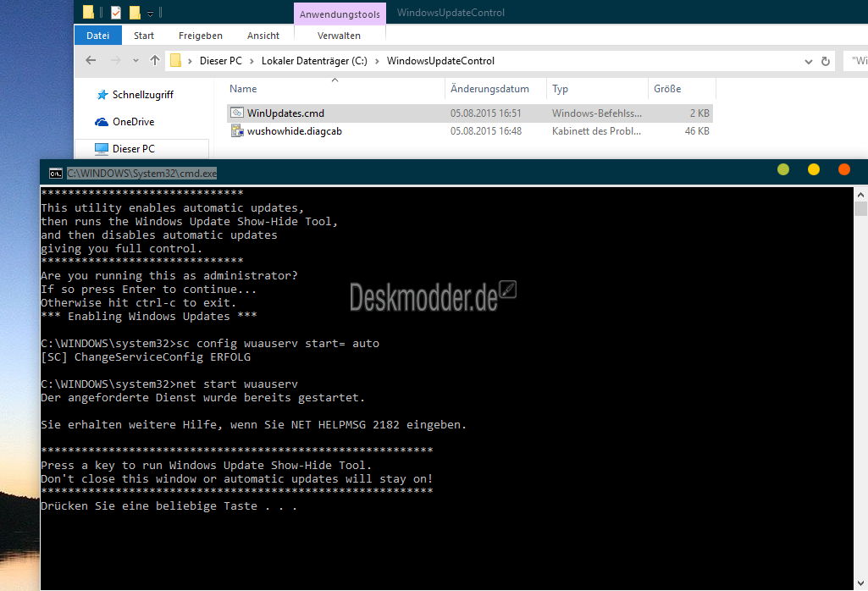The width and height of the screenshot is (868, 591).
Task: Open the quick access toolbar customize dropdown
Action: pos(150,14)
